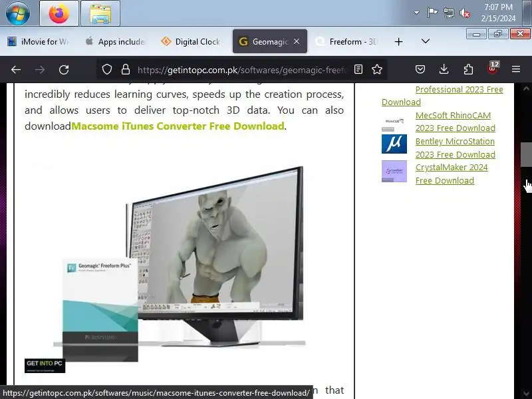Click the scrollbar up arrow
The height and width of the screenshot is (399, 532).
(x=526, y=88)
